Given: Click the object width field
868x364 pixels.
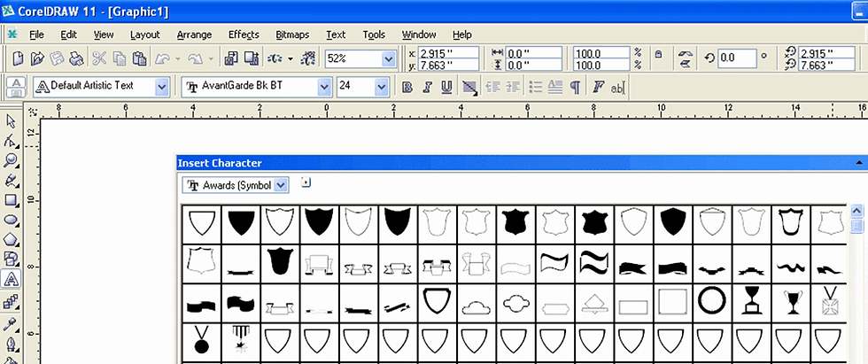Looking at the screenshot, I should point(533,53).
